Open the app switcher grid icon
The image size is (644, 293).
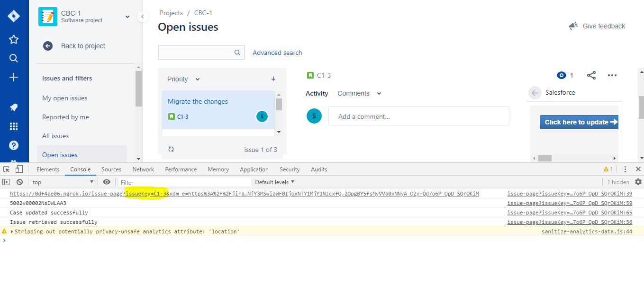coord(14,126)
